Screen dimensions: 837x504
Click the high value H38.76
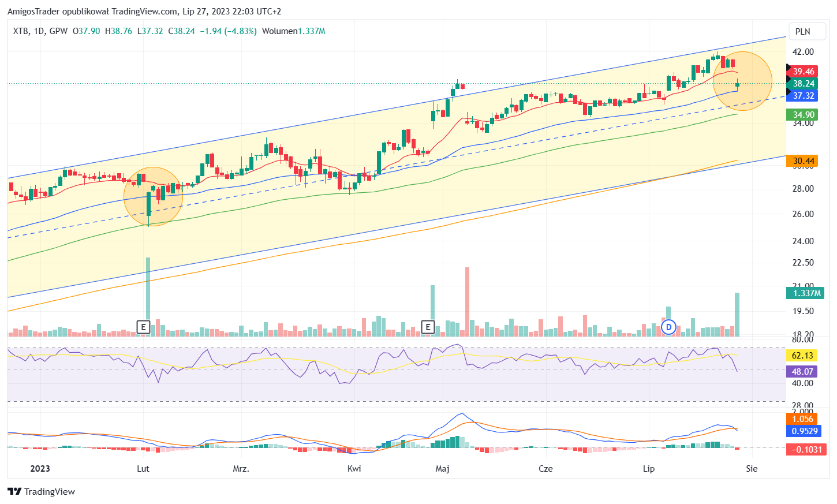[x=118, y=31]
